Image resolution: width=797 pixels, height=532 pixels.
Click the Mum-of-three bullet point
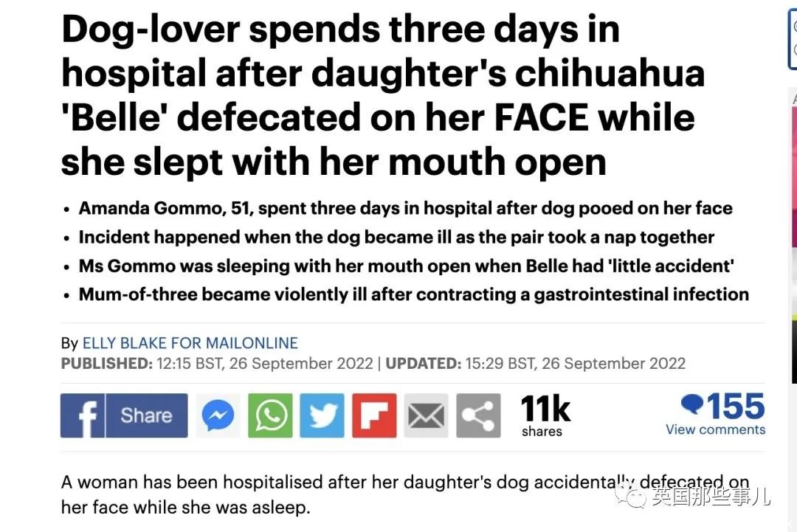coord(414,294)
